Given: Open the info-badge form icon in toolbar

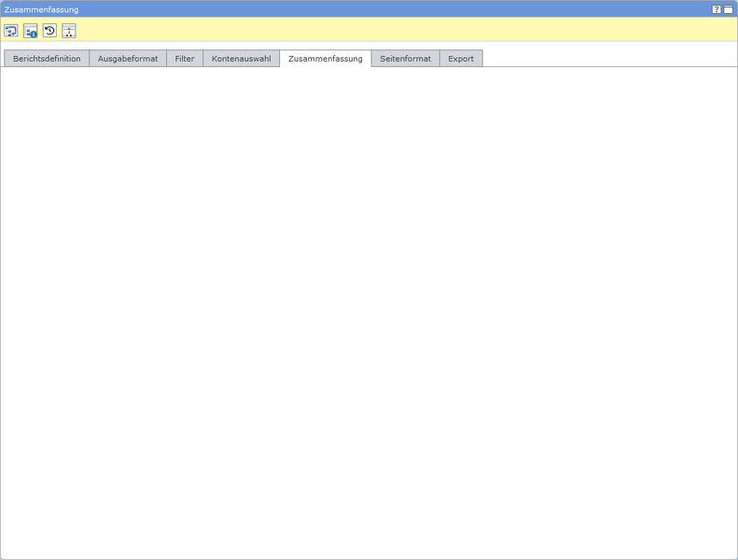Looking at the screenshot, I should click(x=31, y=31).
